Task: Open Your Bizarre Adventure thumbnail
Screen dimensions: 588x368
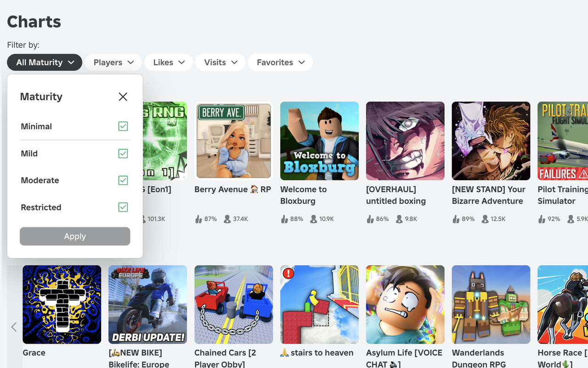Action: [x=491, y=141]
